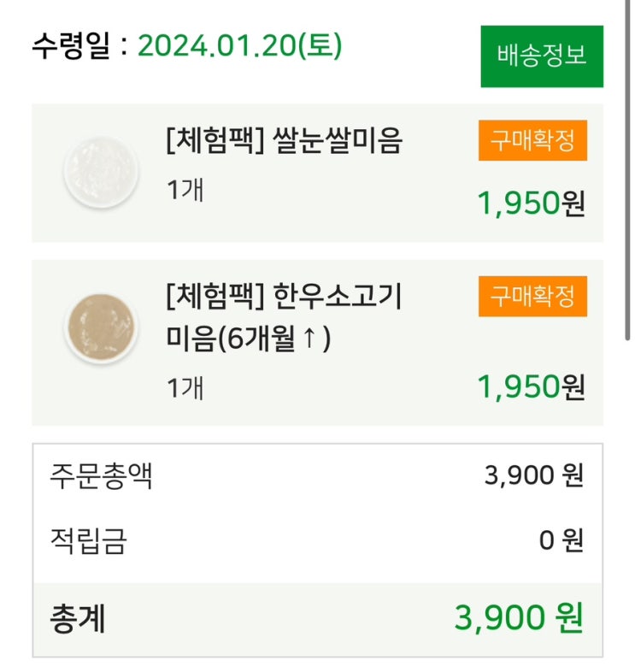635x672 pixels.
Task: Click the 0 원 적립금 value
Action: (561, 540)
